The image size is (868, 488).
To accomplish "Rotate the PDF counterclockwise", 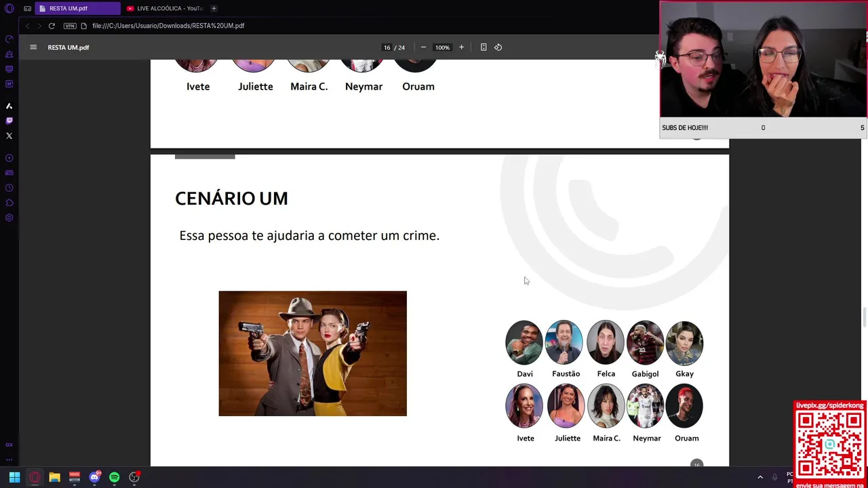I will pyautogui.click(x=498, y=47).
